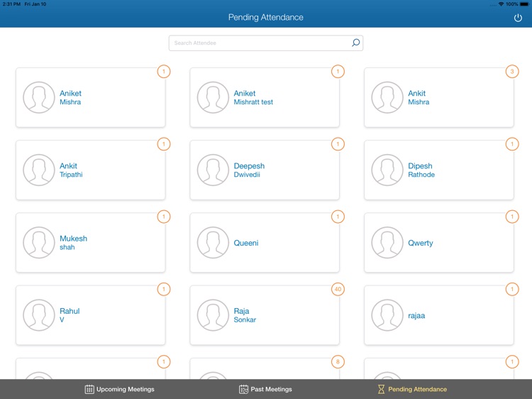Tap the 40 badge on Raja Sonkar
This screenshot has width=532, height=399.
tap(338, 290)
